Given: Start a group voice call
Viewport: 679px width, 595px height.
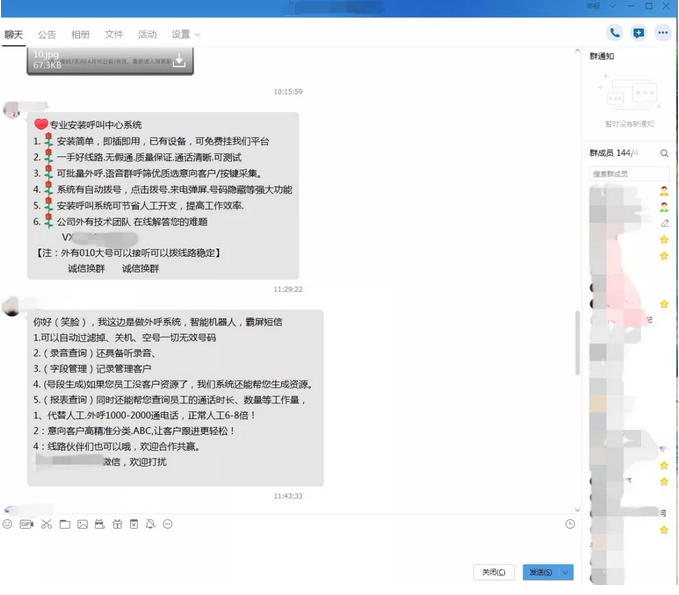Looking at the screenshot, I should click(615, 33).
